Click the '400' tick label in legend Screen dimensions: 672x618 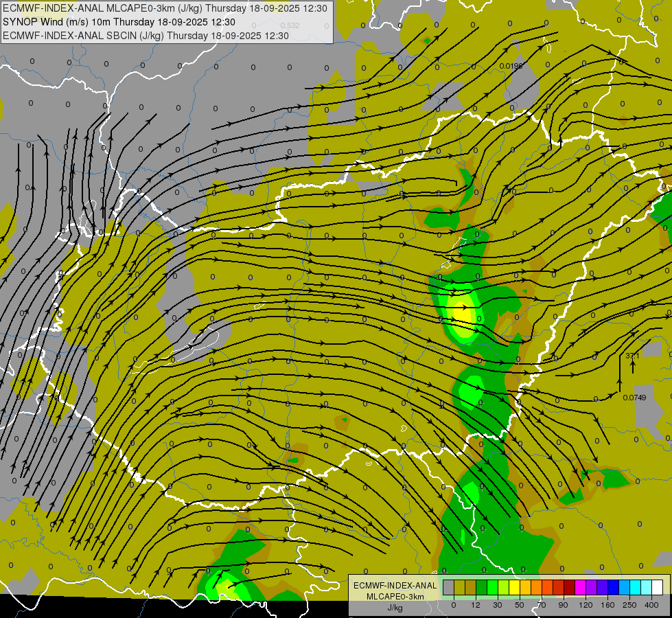coord(651,605)
